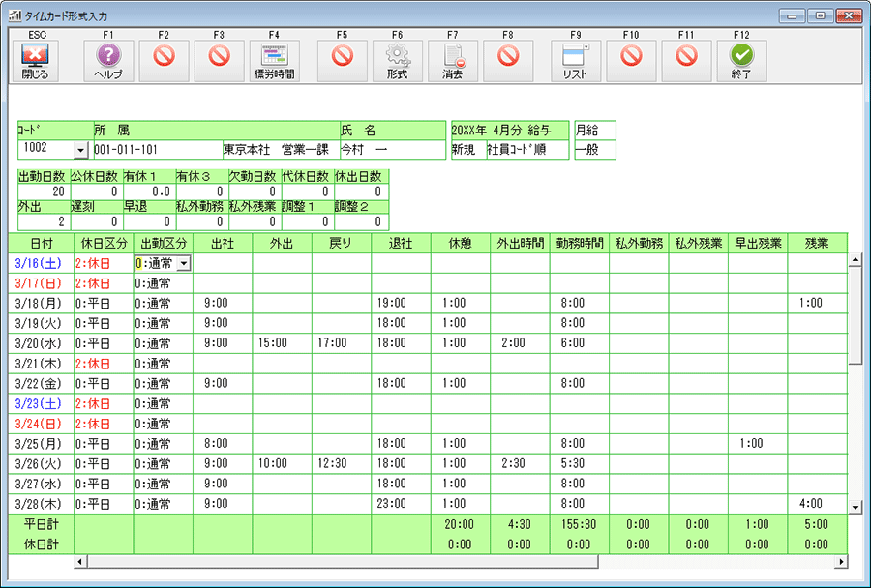The height and width of the screenshot is (588, 871).
Task: Click the 平日計 残業 total 5:00
Action: (817, 524)
